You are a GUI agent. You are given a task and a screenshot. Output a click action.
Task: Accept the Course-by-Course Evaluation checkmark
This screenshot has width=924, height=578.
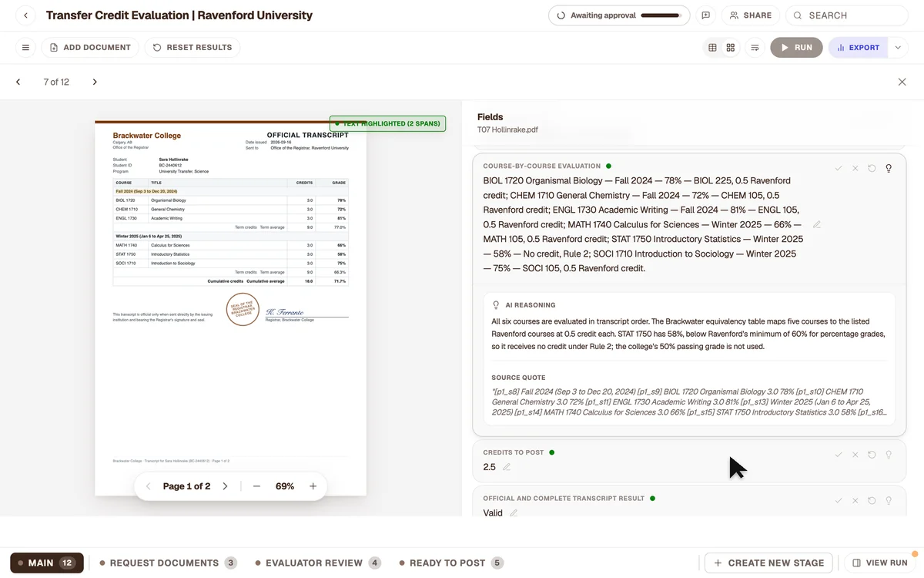[x=839, y=168]
